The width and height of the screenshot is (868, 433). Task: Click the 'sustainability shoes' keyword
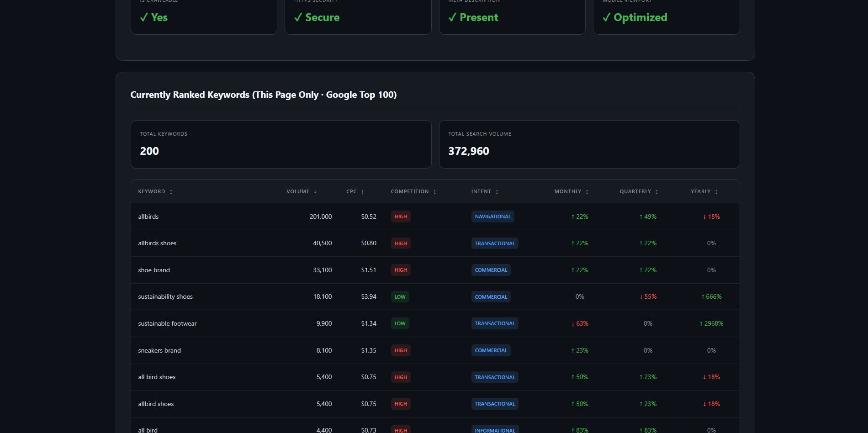165,297
